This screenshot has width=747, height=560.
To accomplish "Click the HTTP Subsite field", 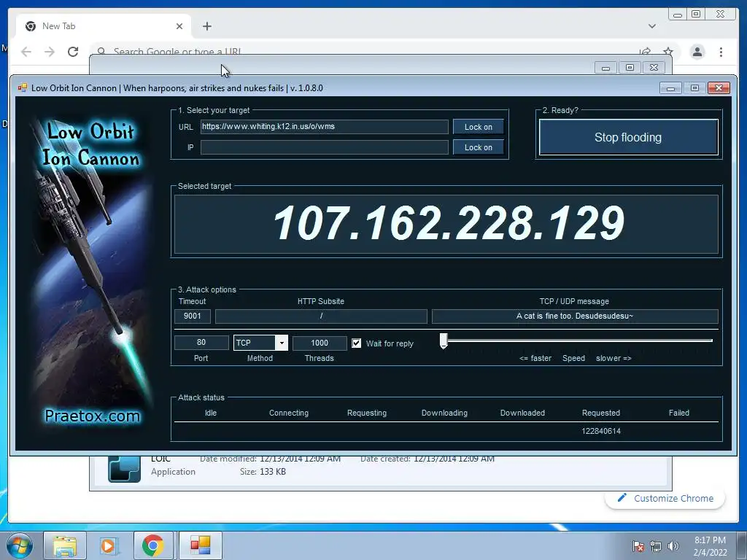I will pyautogui.click(x=321, y=316).
